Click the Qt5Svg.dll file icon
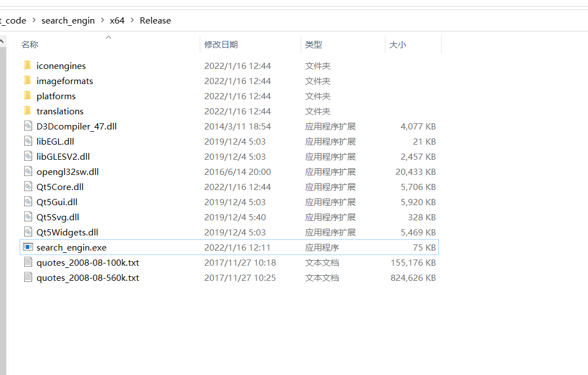The height and width of the screenshot is (375, 588). 27,217
